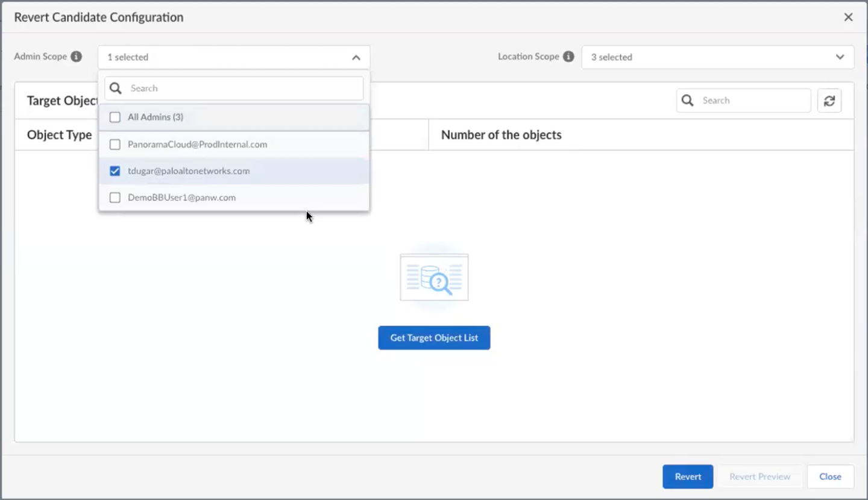Click magnifier icon in Admin dropdown search

116,88
